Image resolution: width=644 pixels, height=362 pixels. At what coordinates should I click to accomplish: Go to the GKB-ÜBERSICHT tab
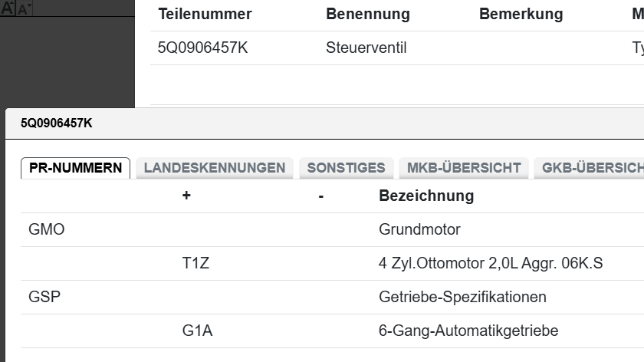[x=592, y=168]
